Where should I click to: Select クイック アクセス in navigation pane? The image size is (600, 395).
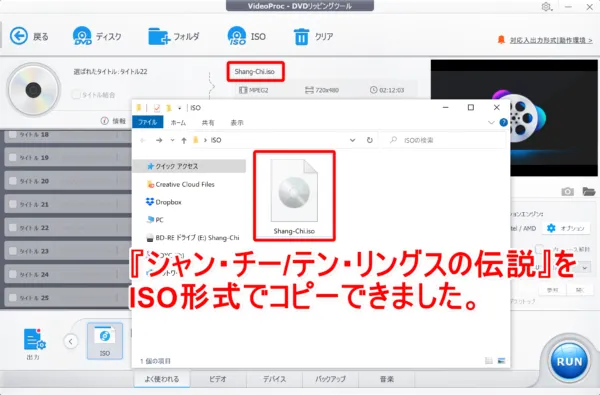click(x=190, y=166)
